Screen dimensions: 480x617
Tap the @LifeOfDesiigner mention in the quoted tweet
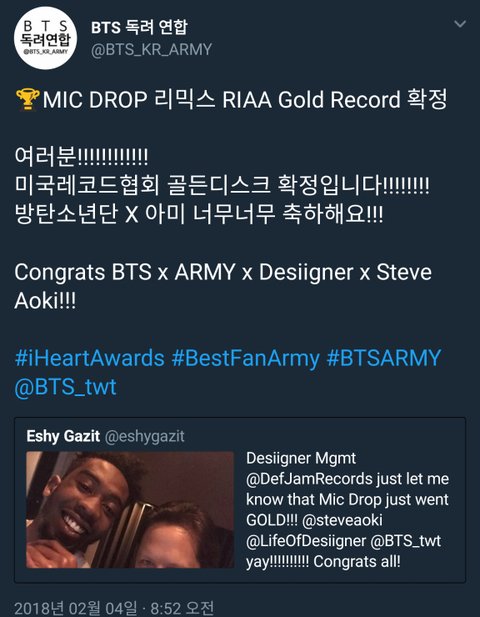coord(306,541)
